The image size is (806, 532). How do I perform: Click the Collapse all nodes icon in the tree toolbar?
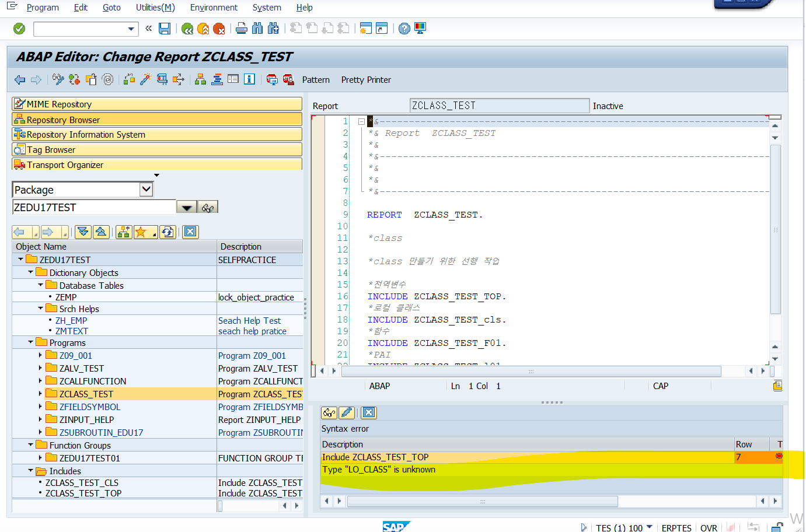pyautogui.click(x=101, y=232)
